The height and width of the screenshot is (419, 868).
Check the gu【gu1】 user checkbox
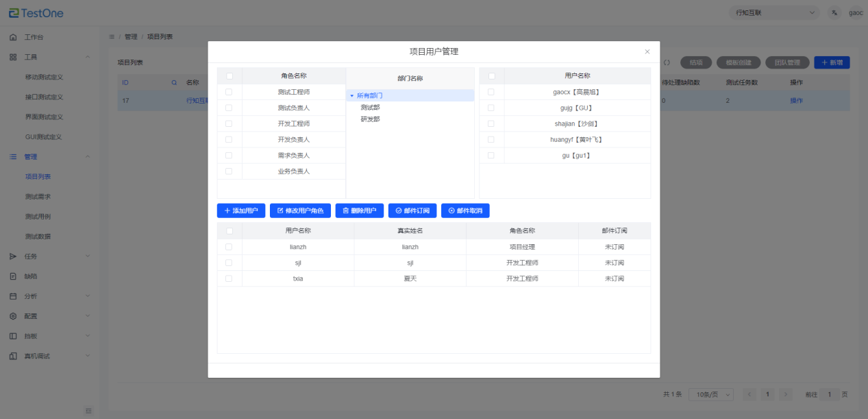coord(491,156)
